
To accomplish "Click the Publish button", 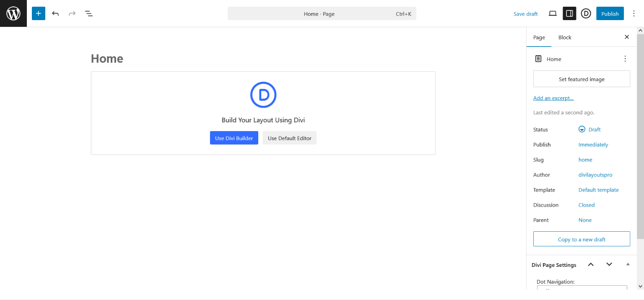I will (x=610, y=13).
